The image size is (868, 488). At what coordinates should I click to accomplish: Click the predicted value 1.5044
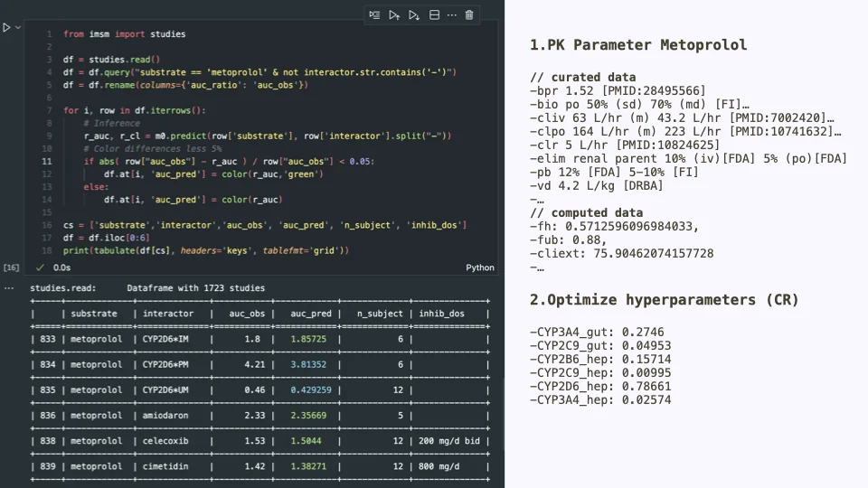307,440
